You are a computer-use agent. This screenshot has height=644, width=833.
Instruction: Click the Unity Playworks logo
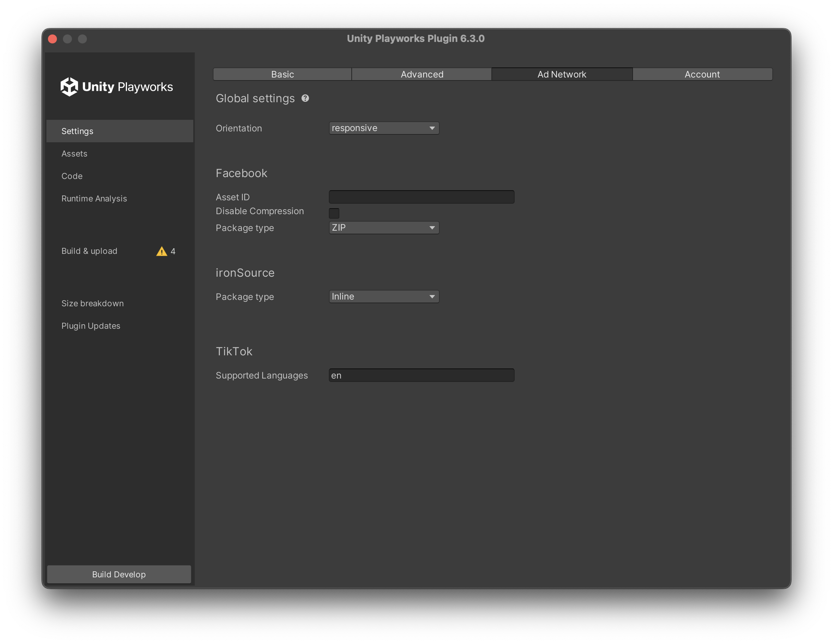pyautogui.click(x=117, y=87)
